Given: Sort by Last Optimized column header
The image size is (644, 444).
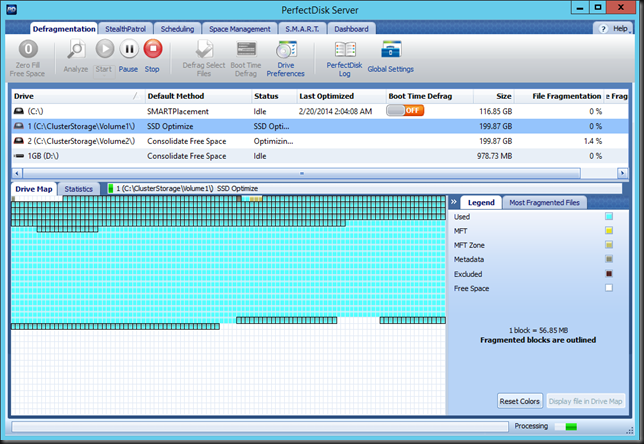Looking at the screenshot, I should [x=341, y=96].
